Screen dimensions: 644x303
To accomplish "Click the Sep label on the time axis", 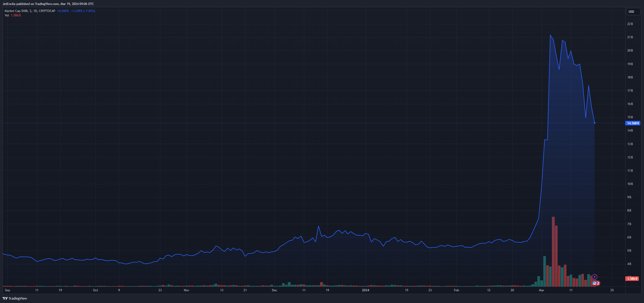I will point(7,290).
